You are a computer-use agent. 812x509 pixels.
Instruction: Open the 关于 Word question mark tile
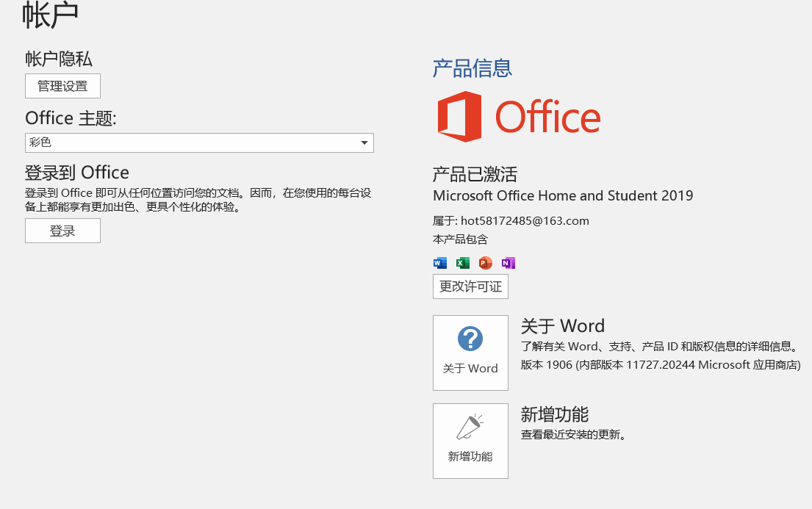(x=470, y=353)
